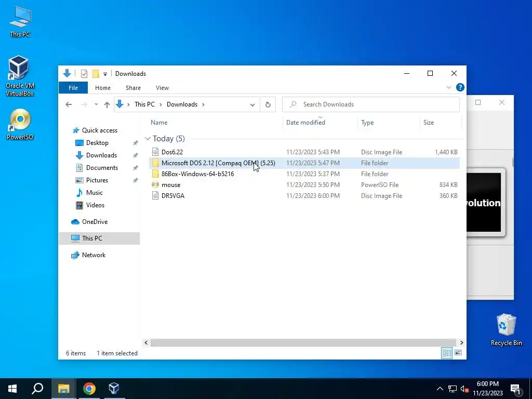Open Explorer Help question mark icon
Viewport: 532px width, 399px height.
point(460,87)
